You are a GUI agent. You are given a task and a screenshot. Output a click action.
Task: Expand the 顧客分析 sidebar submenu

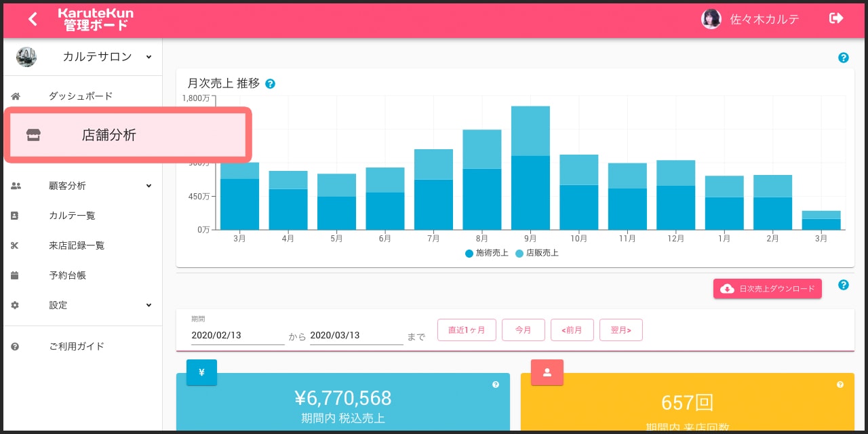(149, 186)
